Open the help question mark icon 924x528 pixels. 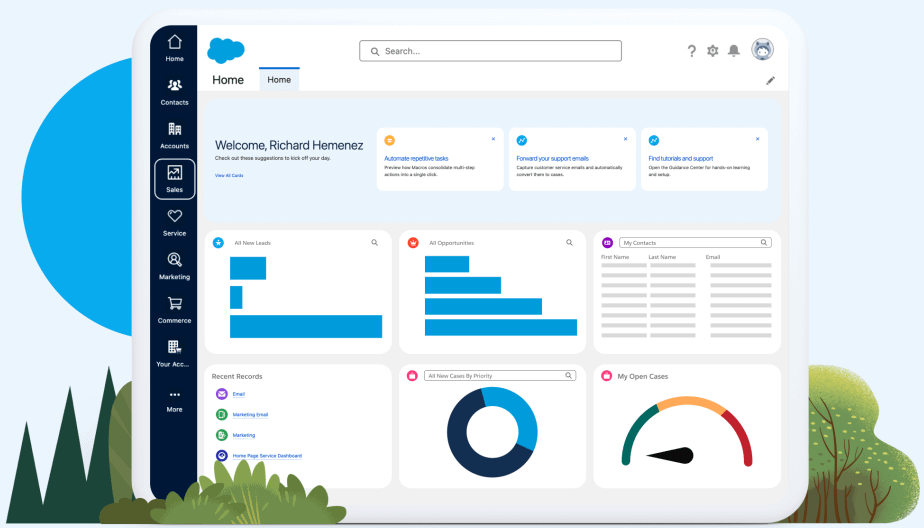[x=692, y=51]
